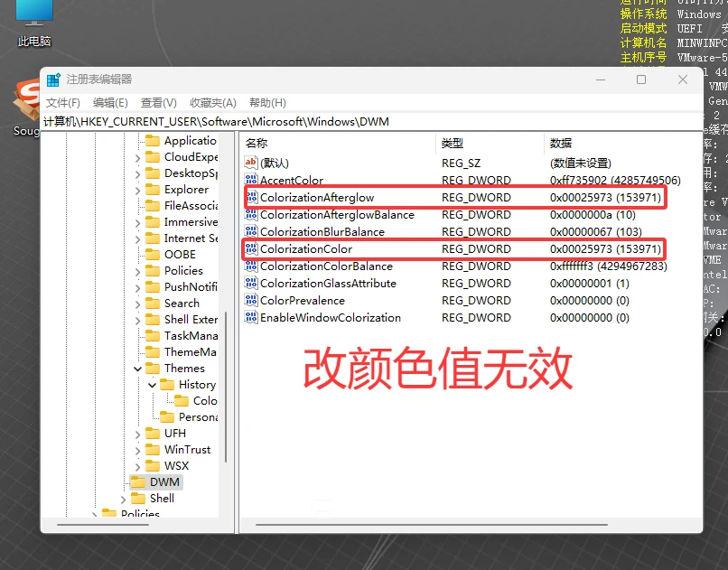This screenshot has width=728, height=570.
Task: Select the ThemeMa folder icon
Action: pyautogui.click(x=153, y=351)
